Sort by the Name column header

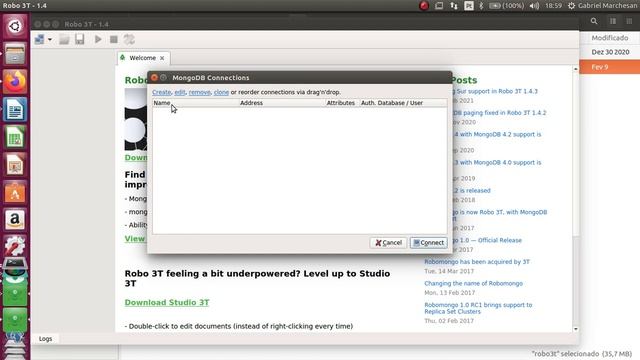click(x=196, y=103)
